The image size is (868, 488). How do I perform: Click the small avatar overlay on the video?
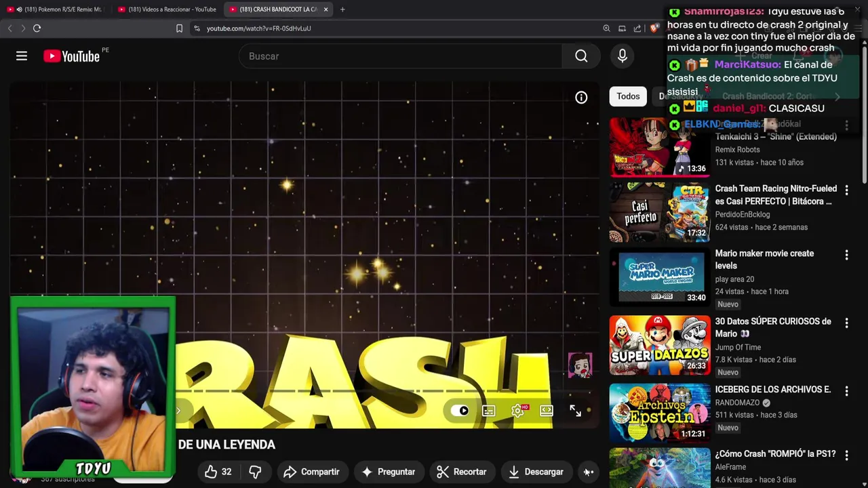580,365
